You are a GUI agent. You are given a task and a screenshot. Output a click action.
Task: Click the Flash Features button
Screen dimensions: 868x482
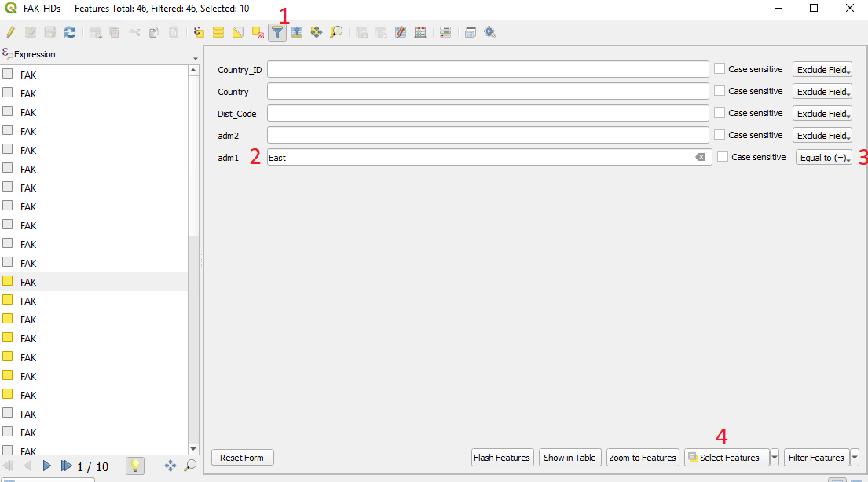[x=502, y=458]
